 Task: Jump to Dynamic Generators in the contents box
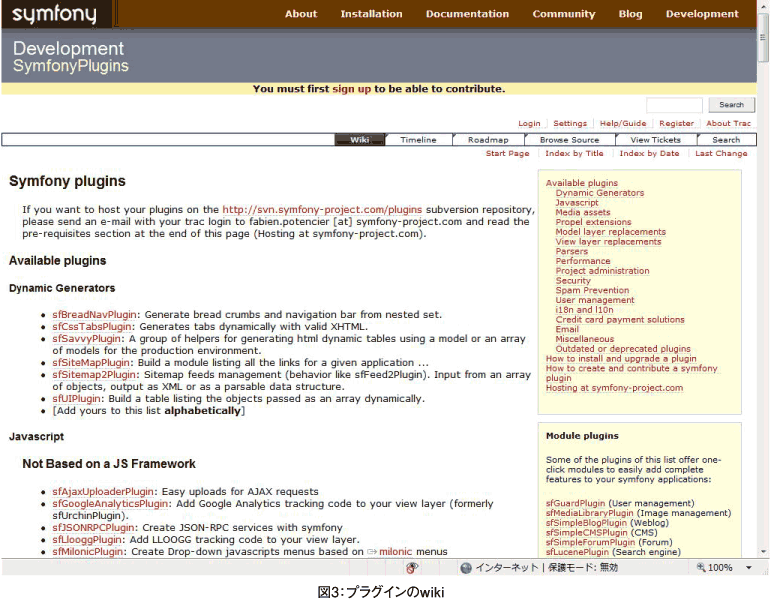pyautogui.click(x=600, y=193)
